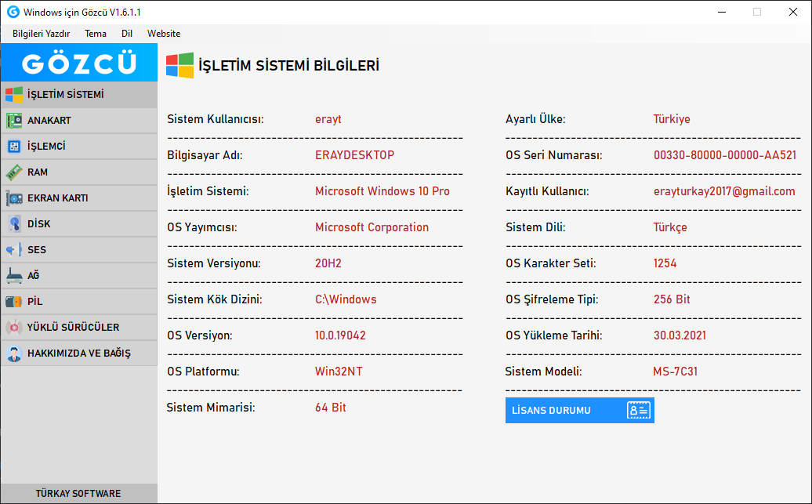The width and height of the screenshot is (812, 504).
Task: Open the Bilgileri Yazdır menu
Action: tap(42, 34)
